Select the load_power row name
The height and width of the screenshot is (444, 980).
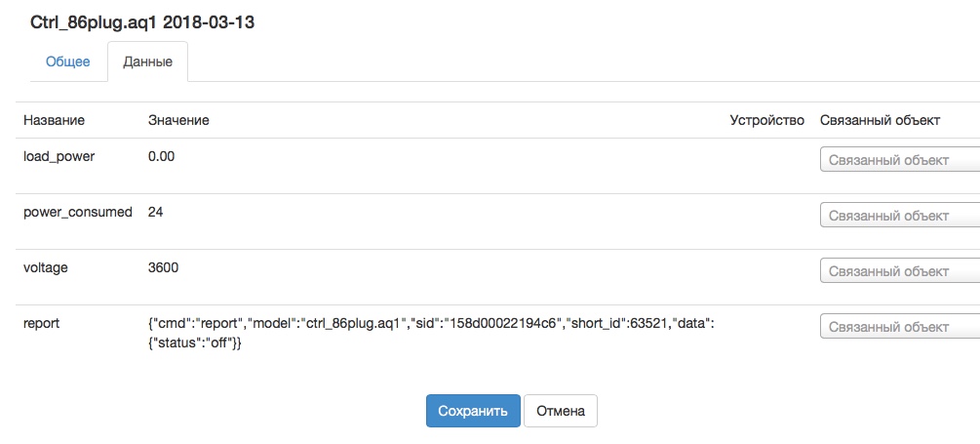(59, 156)
